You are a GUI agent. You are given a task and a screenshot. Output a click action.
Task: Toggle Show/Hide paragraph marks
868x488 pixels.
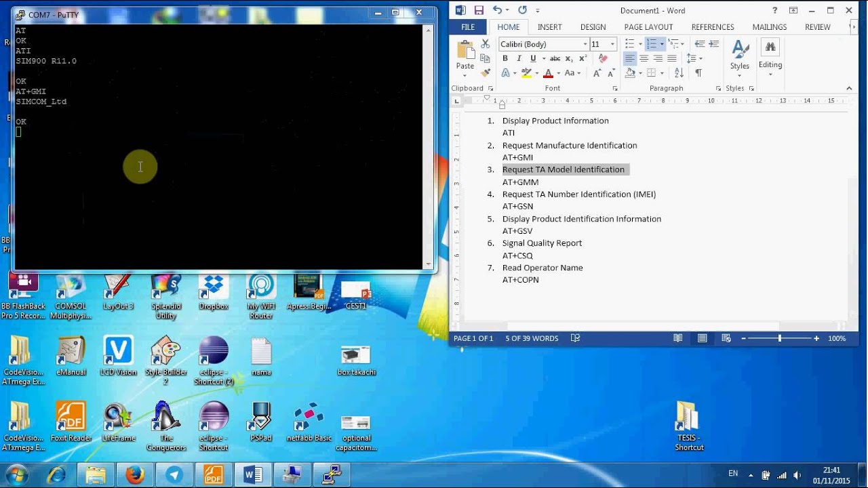698,73
